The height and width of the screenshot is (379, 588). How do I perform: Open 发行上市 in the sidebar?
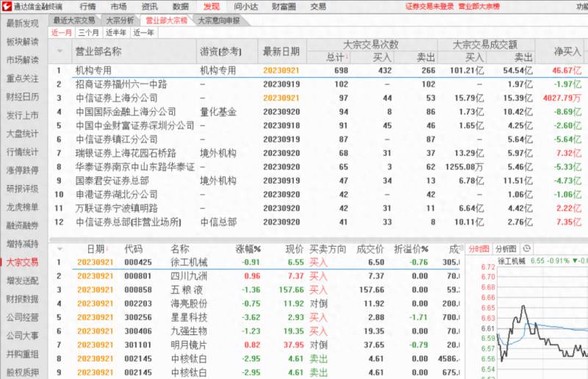click(x=23, y=115)
